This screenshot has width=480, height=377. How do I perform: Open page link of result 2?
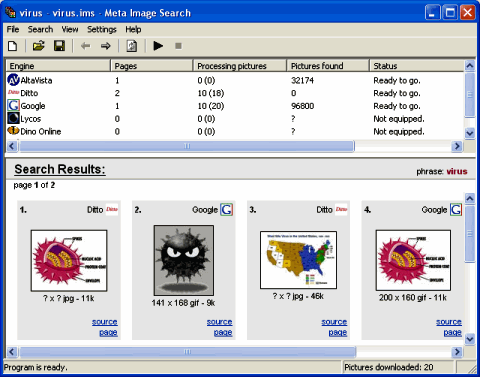223,332
